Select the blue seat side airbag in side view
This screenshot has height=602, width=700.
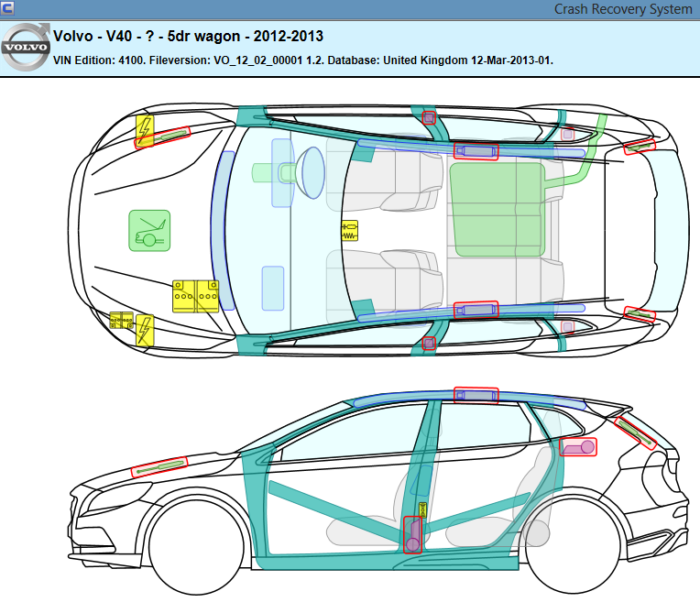coord(421,480)
